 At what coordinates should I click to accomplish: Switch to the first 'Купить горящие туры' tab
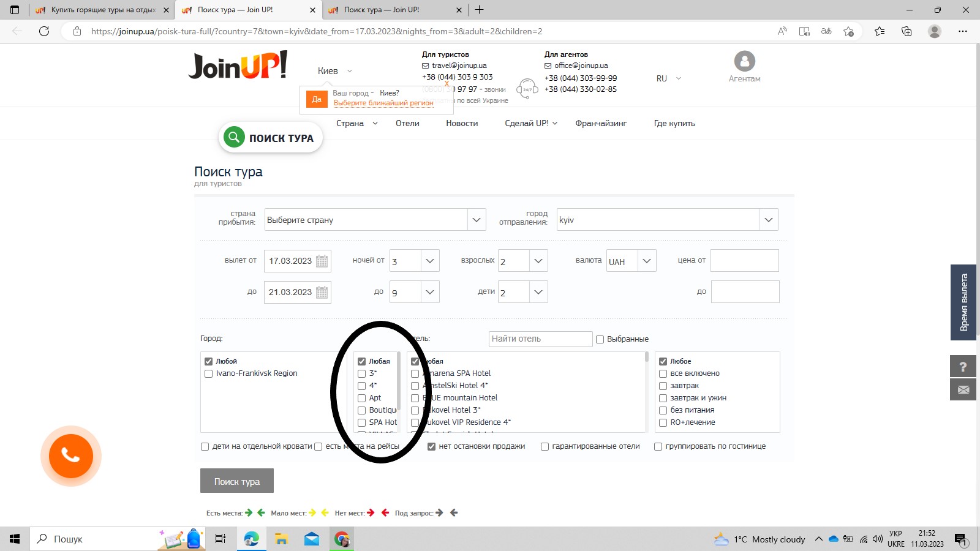point(101,10)
